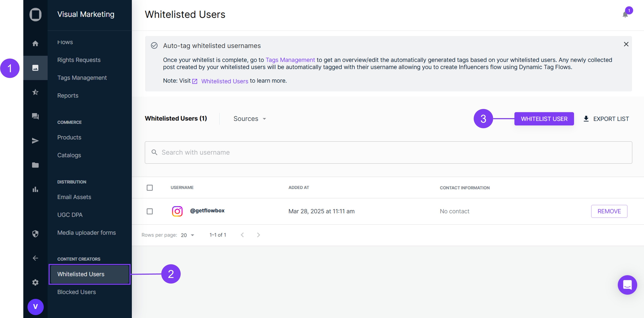Open the bar chart analytics icon
The image size is (644, 318).
pos(35,189)
